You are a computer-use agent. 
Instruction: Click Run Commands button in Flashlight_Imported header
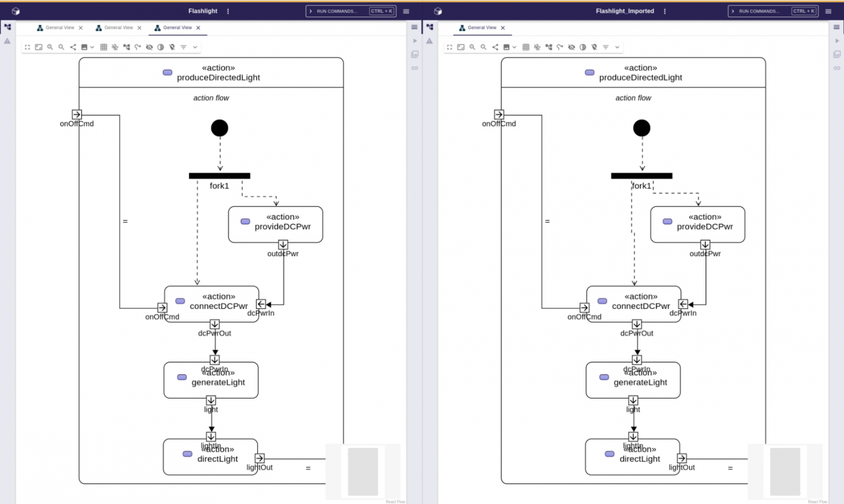pos(773,11)
